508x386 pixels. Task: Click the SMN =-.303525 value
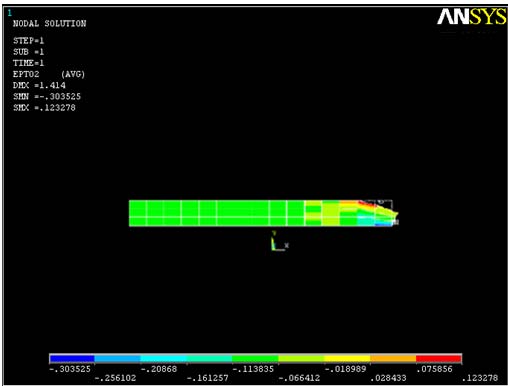pyautogui.click(x=47, y=97)
